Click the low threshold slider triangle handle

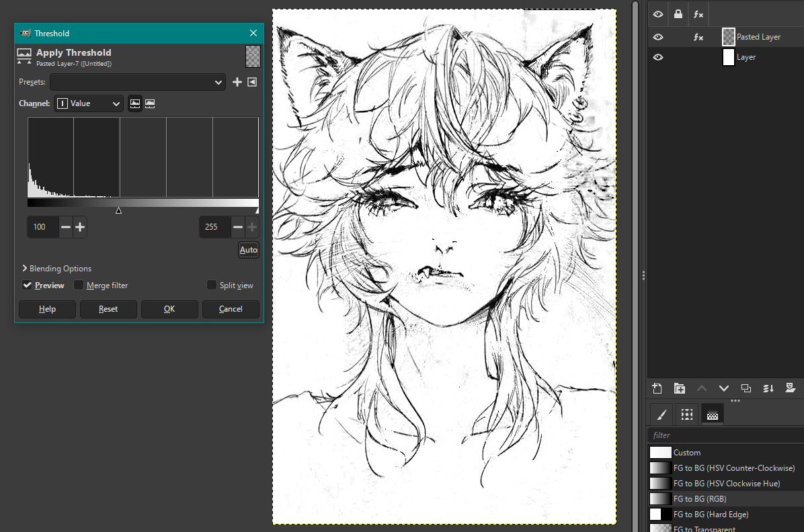pyautogui.click(x=118, y=210)
